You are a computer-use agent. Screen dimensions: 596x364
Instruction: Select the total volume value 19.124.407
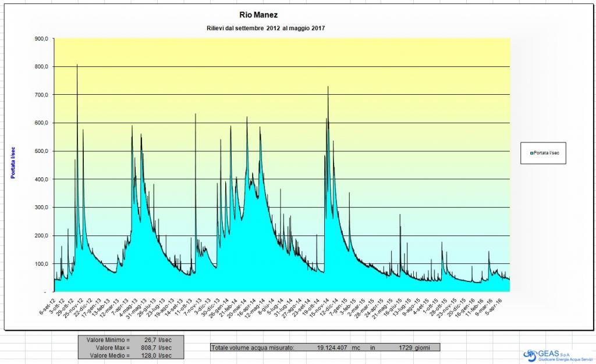tap(332, 347)
